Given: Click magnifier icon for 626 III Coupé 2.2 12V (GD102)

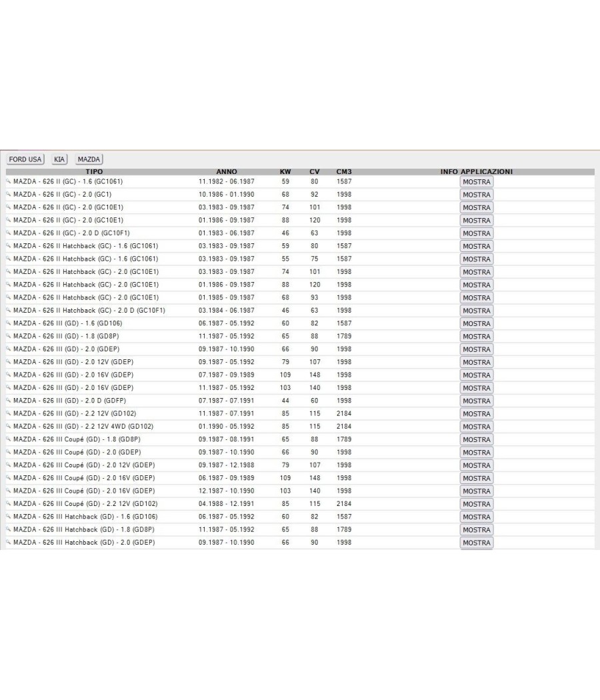Looking at the screenshot, I should 9,503.
